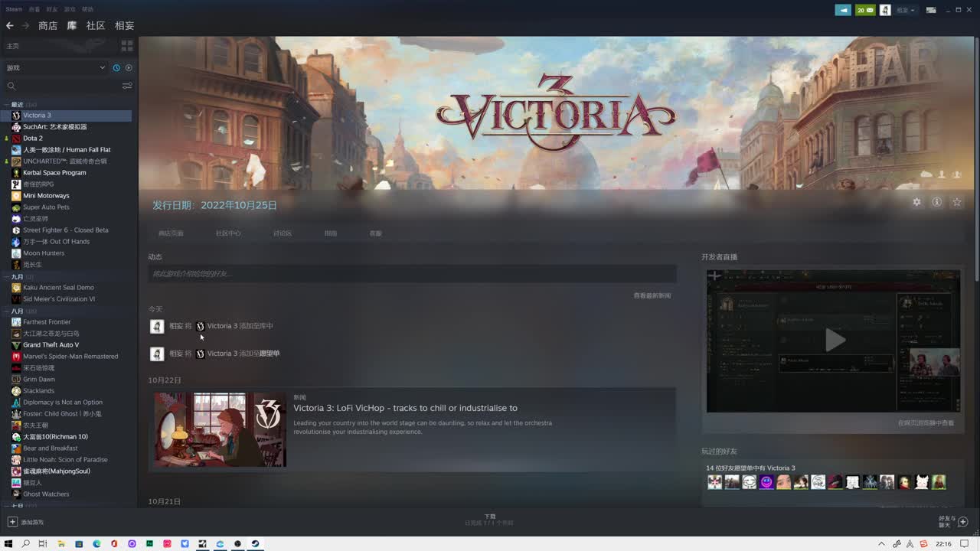Add Victoria 3 to favorites star

(x=956, y=202)
